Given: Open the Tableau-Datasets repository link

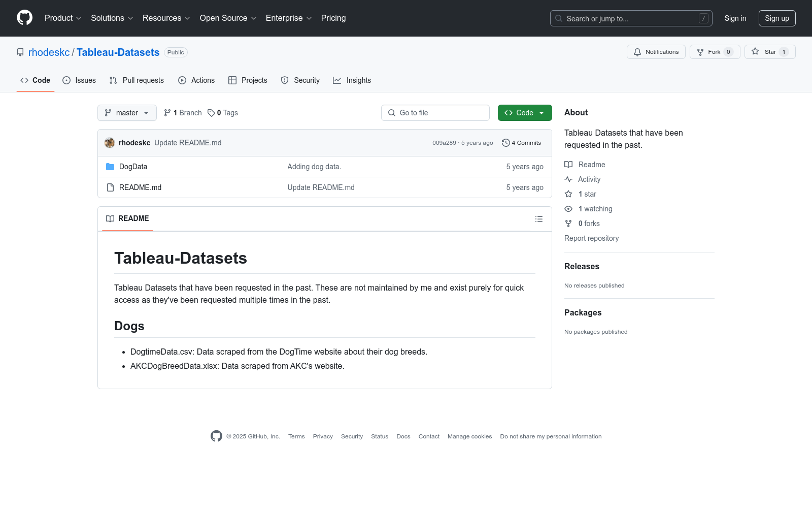Looking at the screenshot, I should click(118, 52).
